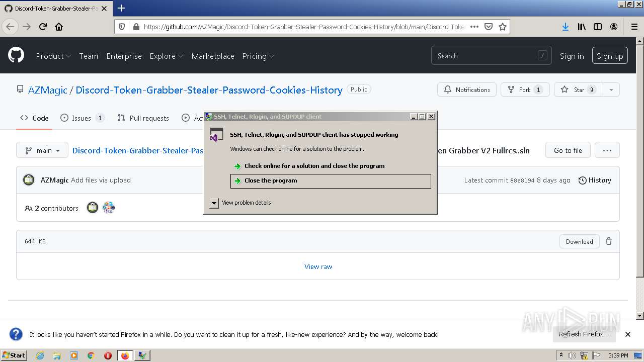Click the GitHub logo in header
Screen dimensions: 644x362
[x=16, y=55]
